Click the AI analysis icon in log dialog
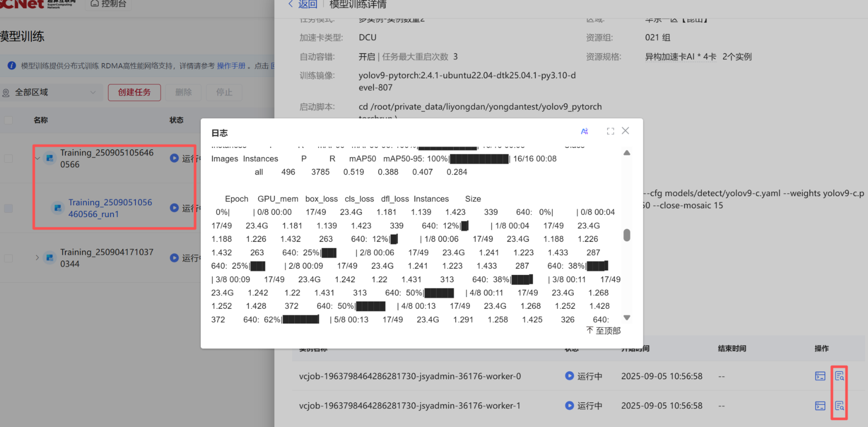Viewport: 868px width, 427px height. (584, 131)
